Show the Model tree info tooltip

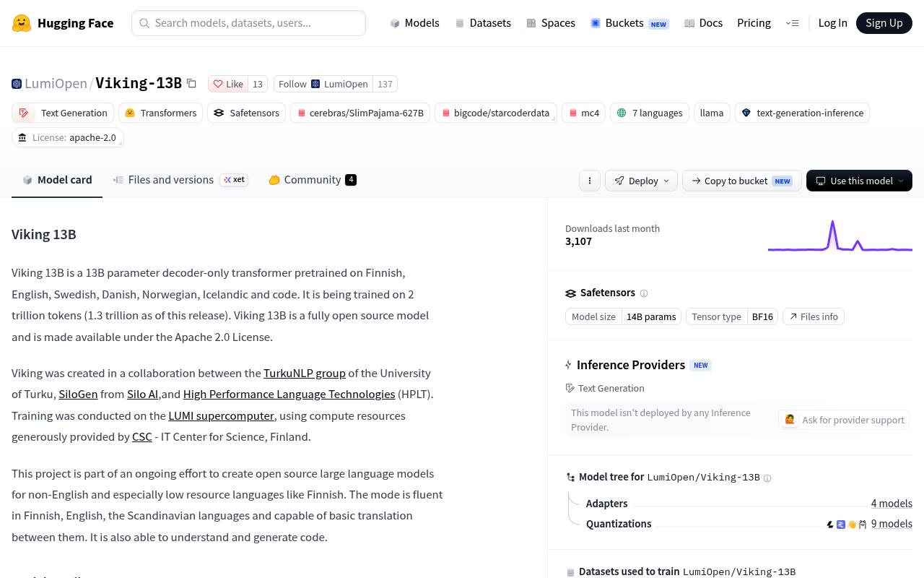pos(767,478)
